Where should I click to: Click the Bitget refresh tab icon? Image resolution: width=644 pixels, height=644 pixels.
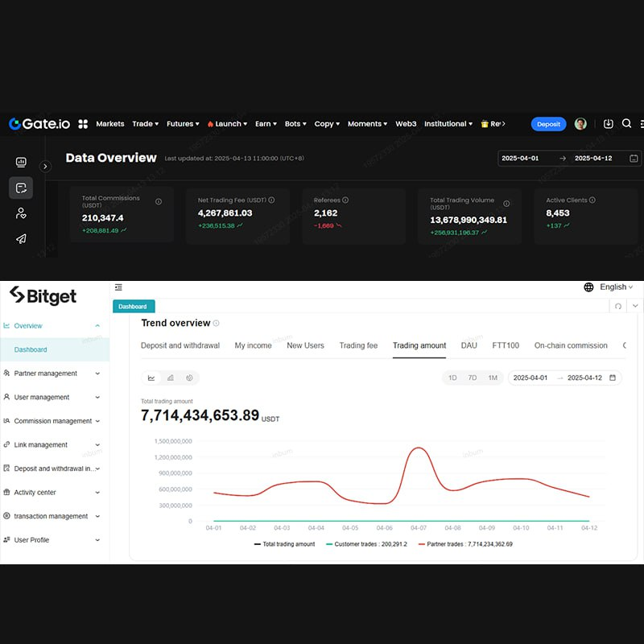pyautogui.click(x=617, y=306)
